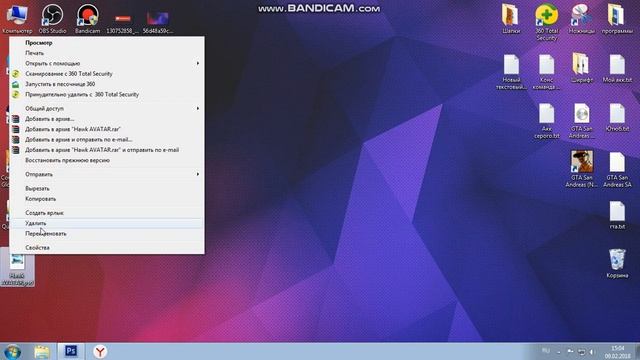Image resolution: width=640 pixels, height=360 pixels.
Task: Select Запустить в песочнице 360
Action: click(x=107, y=84)
